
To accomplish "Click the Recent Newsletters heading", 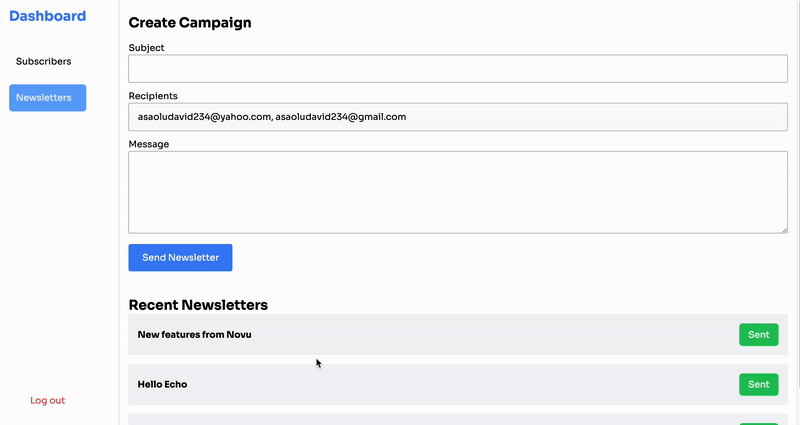I will coord(198,304).
